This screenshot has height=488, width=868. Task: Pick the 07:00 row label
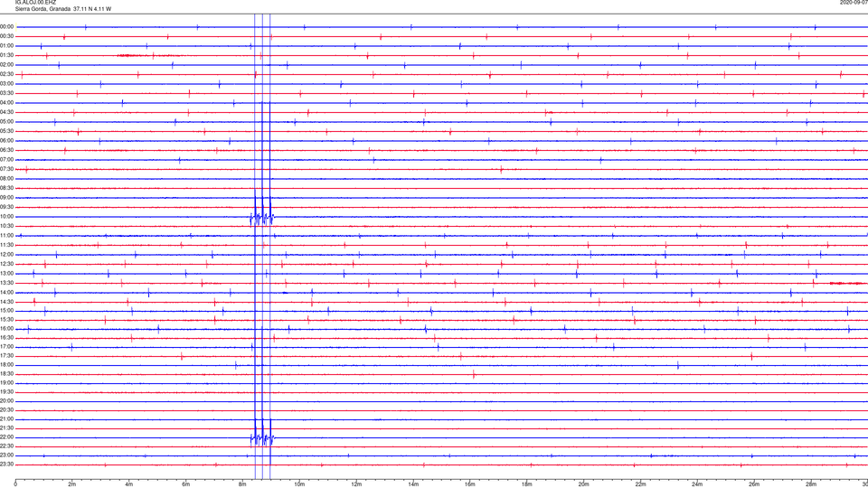tap(7, 159)
